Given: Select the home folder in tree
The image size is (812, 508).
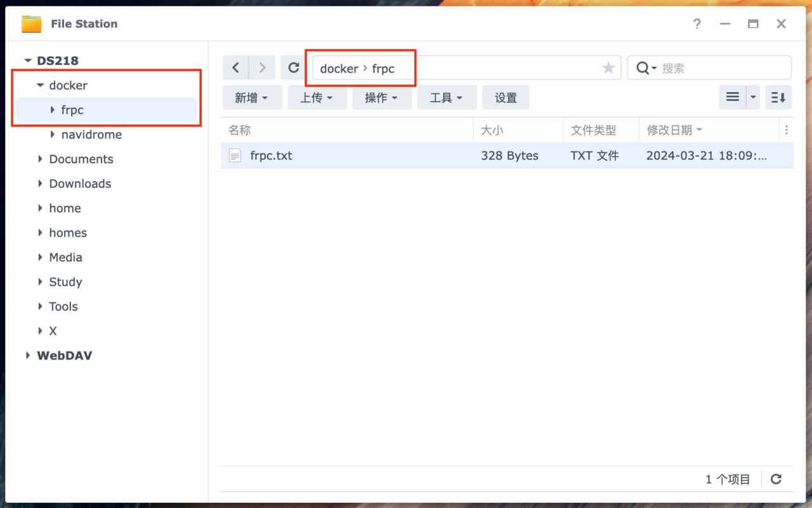Looking at the screenshot, I should tap(65, 208).
